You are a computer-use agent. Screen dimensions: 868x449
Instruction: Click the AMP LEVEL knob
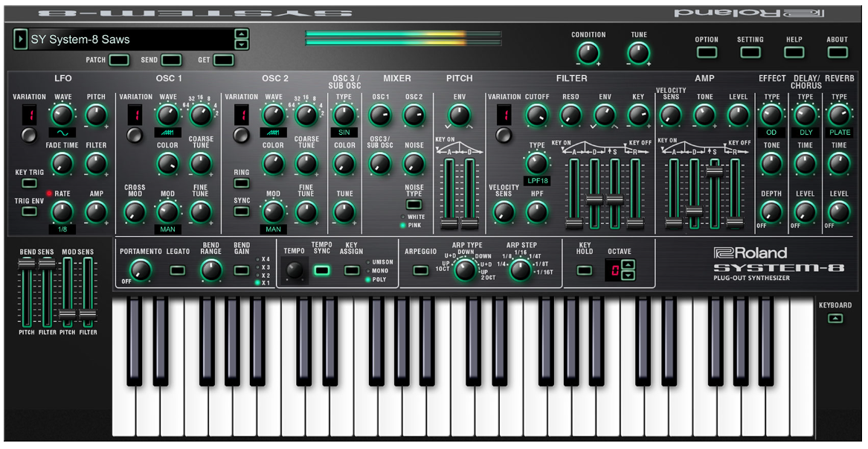coord(738,115)
